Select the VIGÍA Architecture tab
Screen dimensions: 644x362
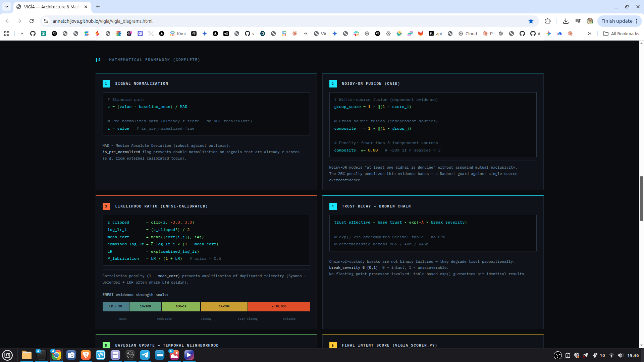pos(52,7)
